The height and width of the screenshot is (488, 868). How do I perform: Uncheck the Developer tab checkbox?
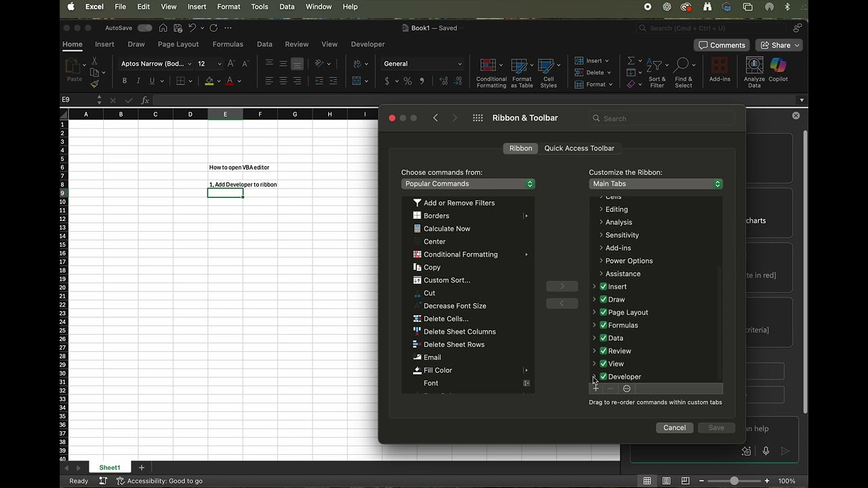pos(604,377)
